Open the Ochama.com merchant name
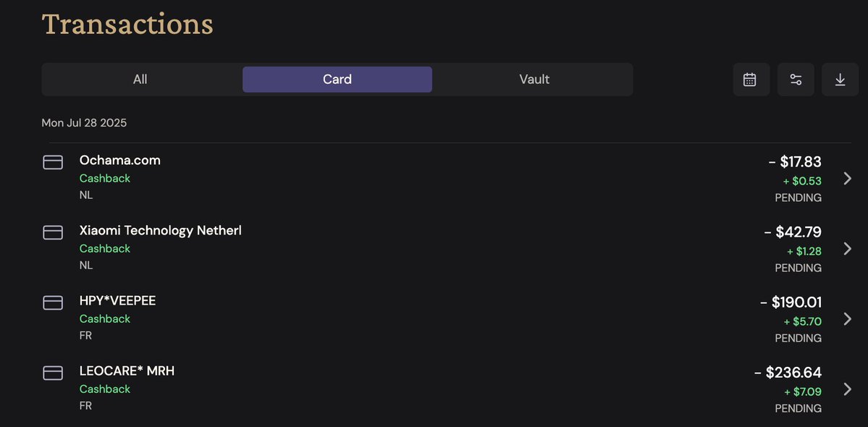This screenshot has height=427, width=868. (119, 161)
